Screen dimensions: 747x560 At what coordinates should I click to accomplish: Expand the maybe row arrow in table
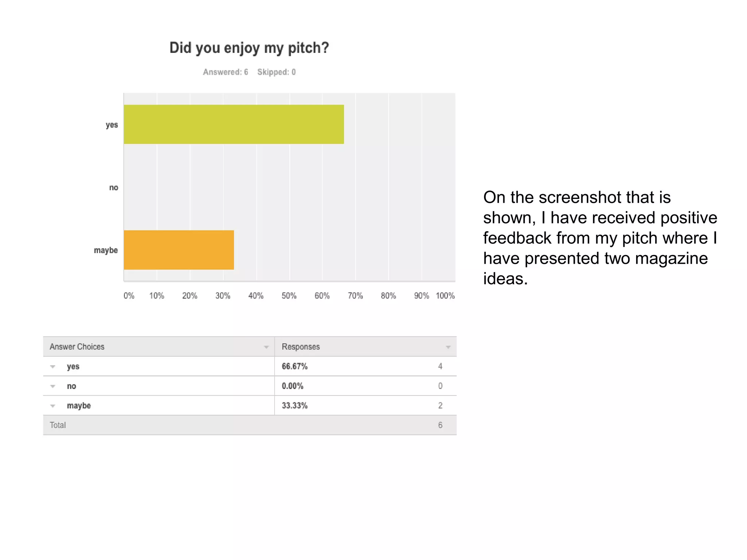pos(53,406)
